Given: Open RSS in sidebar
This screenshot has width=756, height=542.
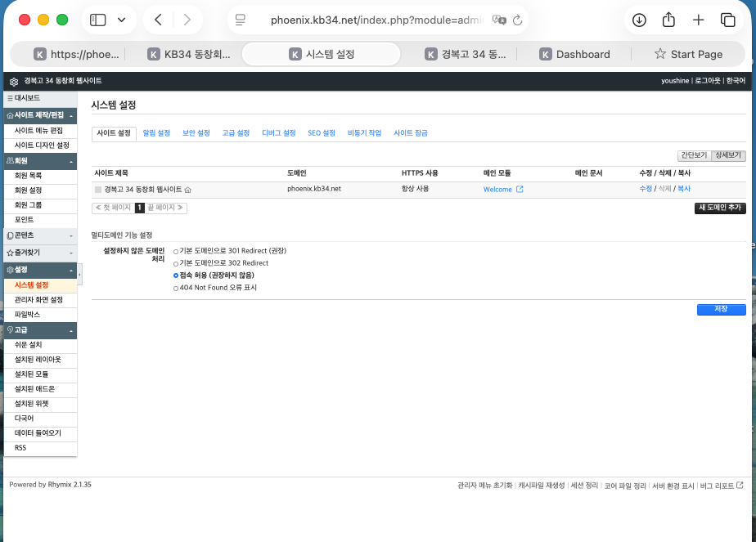Looking at the screenshot, I should (x=40, y=448).
